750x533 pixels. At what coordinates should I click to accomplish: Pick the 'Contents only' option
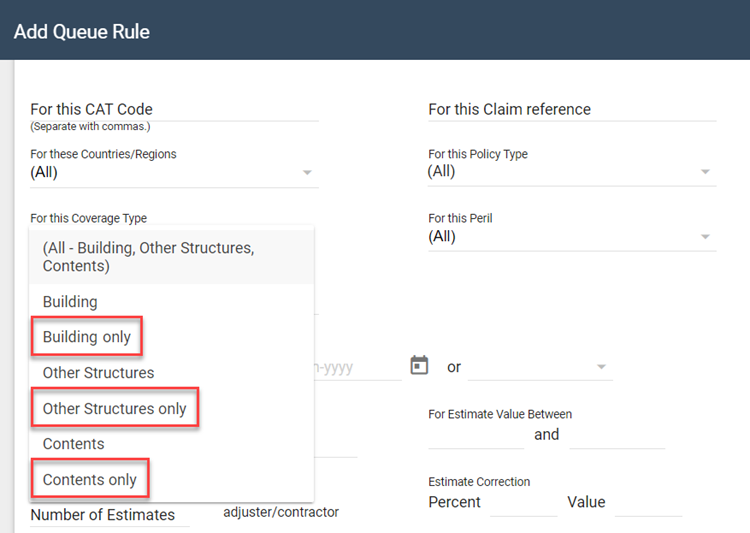click(x=90, y=479)
